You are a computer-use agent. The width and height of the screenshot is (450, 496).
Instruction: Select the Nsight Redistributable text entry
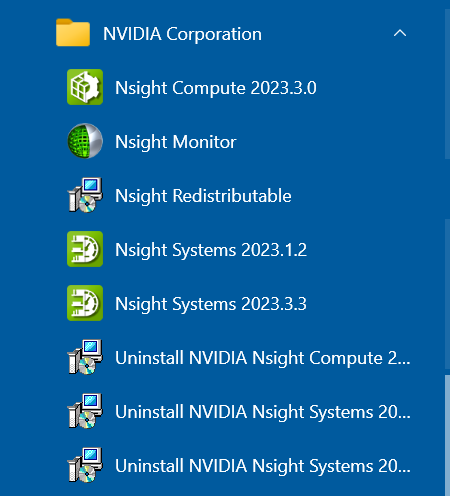(203, 196)
